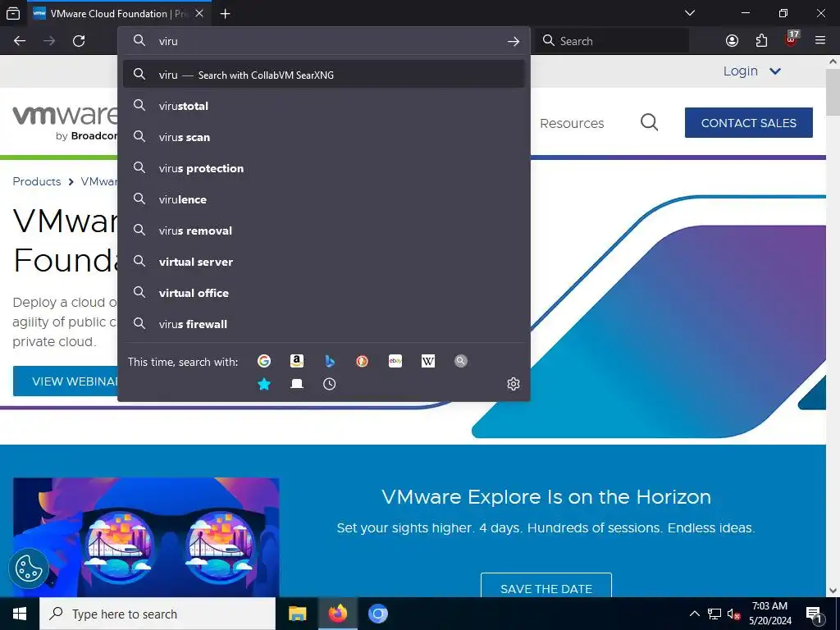Open the Extensions puzzle icon
840x630 pixels.
pyautogui.click(x=761, y=41)
